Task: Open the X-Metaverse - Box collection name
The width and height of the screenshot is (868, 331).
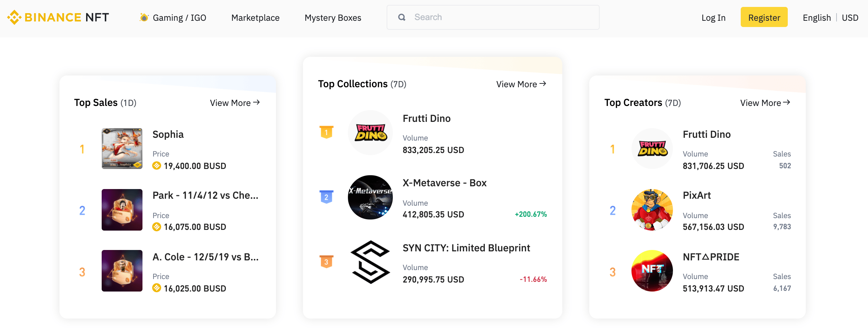Action: (444, 183)
